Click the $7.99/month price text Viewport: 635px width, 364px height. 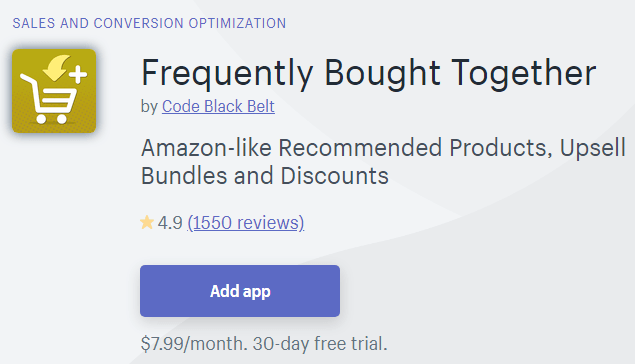point(194,344)
